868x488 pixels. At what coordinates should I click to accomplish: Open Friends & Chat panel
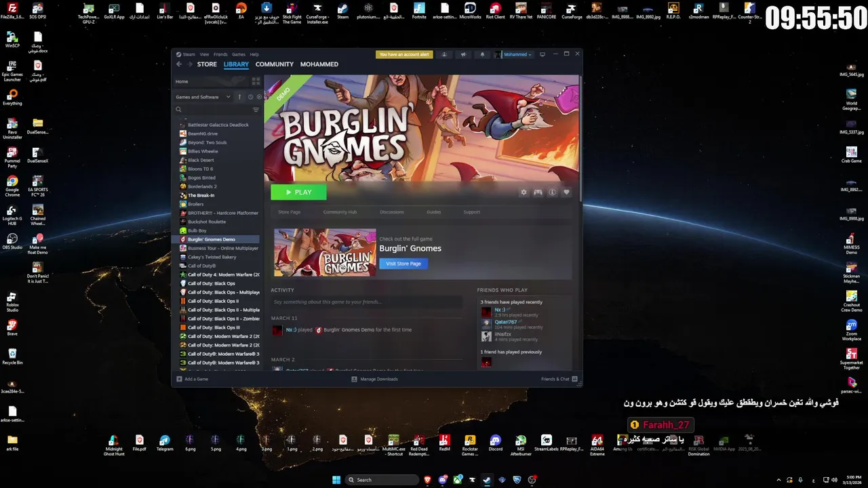tap(559, 379)
